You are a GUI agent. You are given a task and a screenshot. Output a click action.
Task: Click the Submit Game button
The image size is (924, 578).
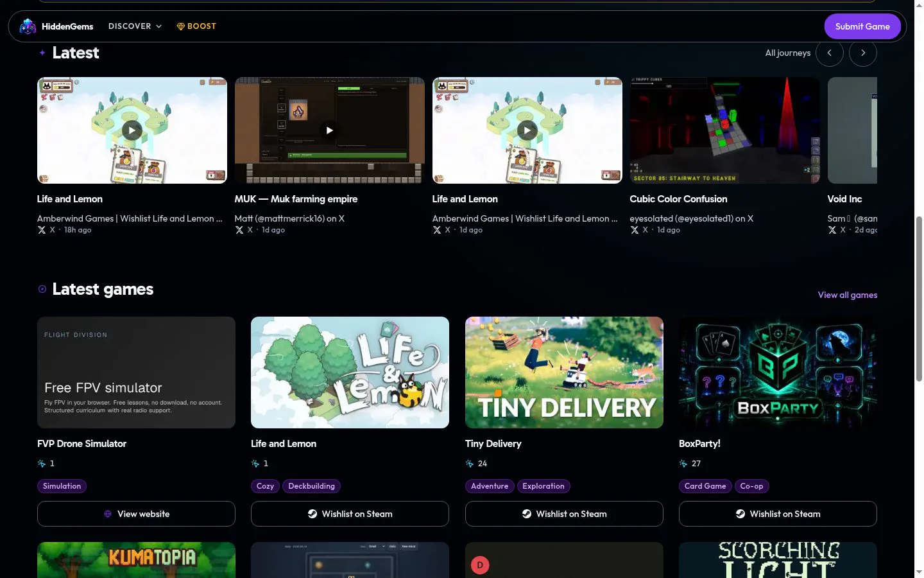[x=862, y=26]
